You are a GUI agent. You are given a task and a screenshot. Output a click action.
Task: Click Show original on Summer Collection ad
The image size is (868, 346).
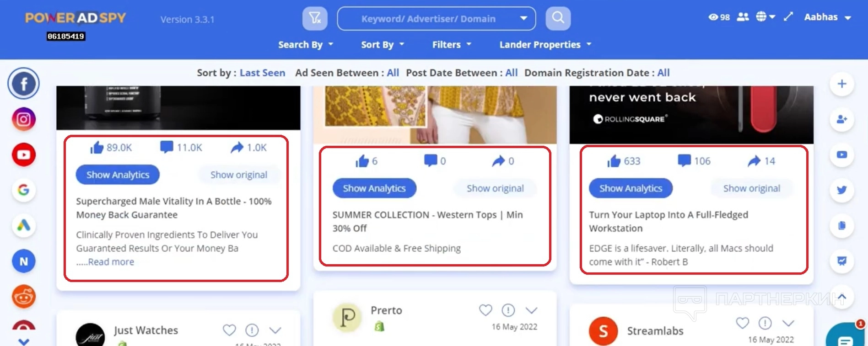point(495,188)
